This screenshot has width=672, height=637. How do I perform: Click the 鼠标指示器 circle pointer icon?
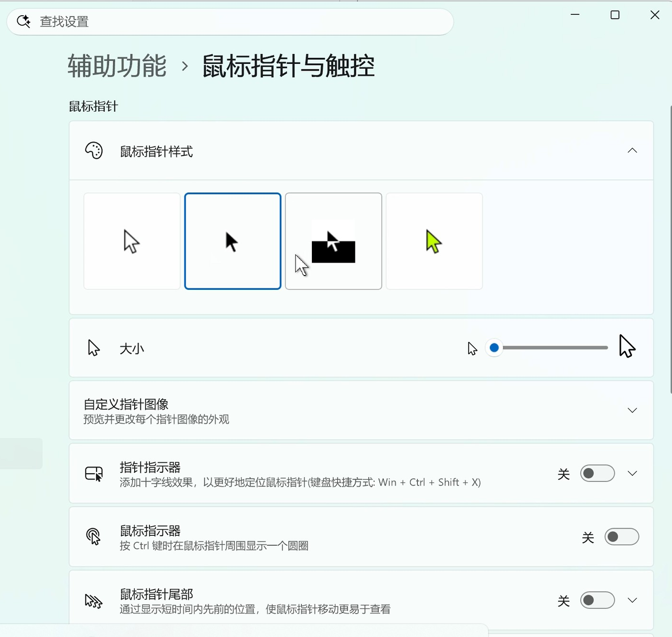tap(94, 537)
